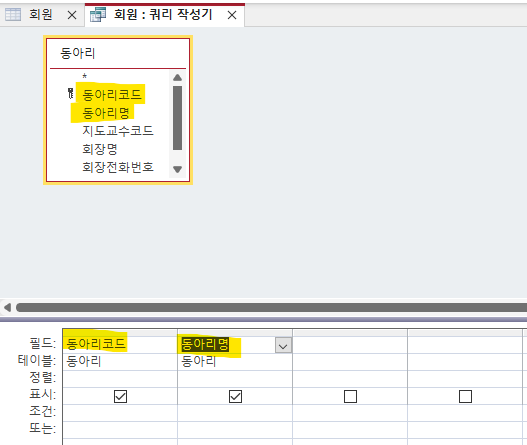Viewport: 527px width, 445px height.
Task: Click the 또는 cell for 동아리코드
Action: pyautogui.click(x=120, y=430)
